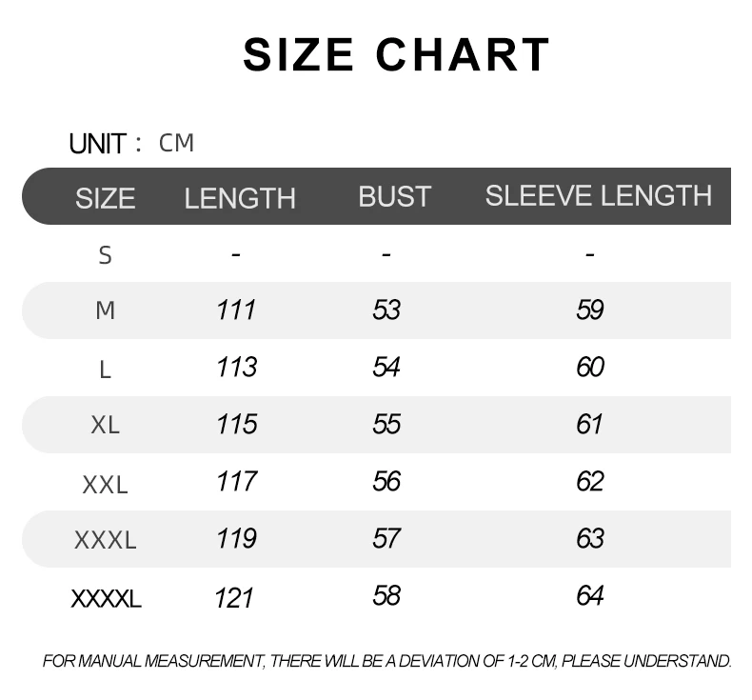Click the SIZE column header

(x=105, y=198)
